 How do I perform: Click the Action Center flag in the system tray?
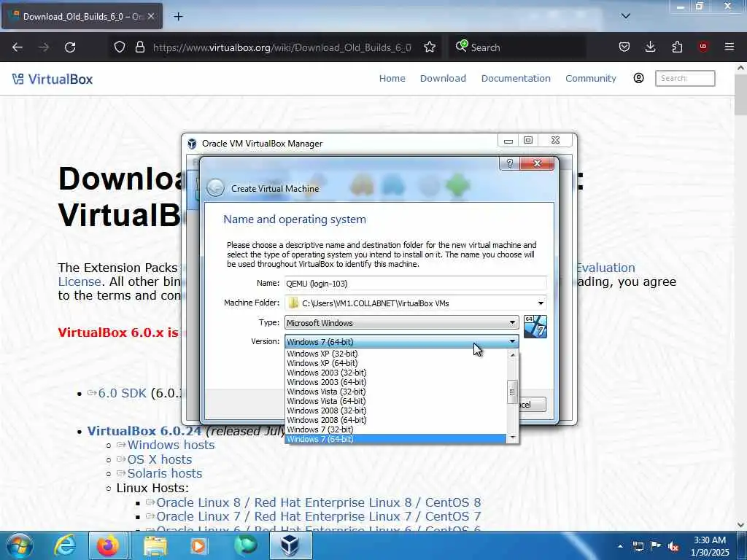coord(656,546)
